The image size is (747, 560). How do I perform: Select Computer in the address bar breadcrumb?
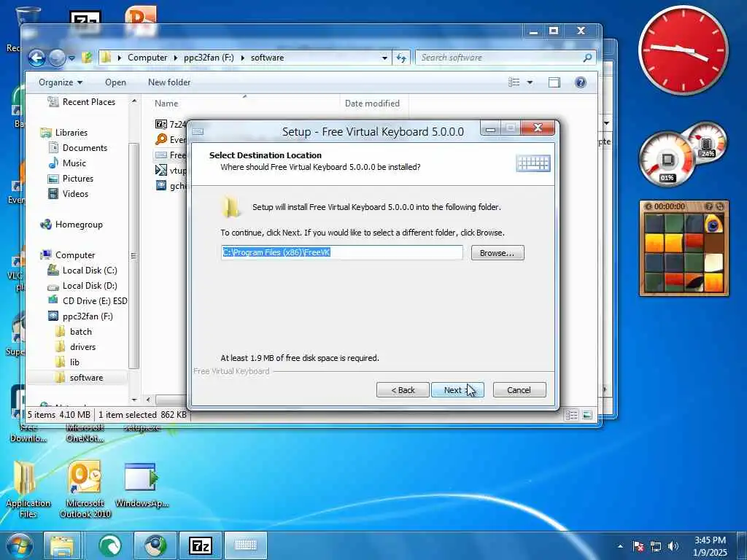coord(147,58)
